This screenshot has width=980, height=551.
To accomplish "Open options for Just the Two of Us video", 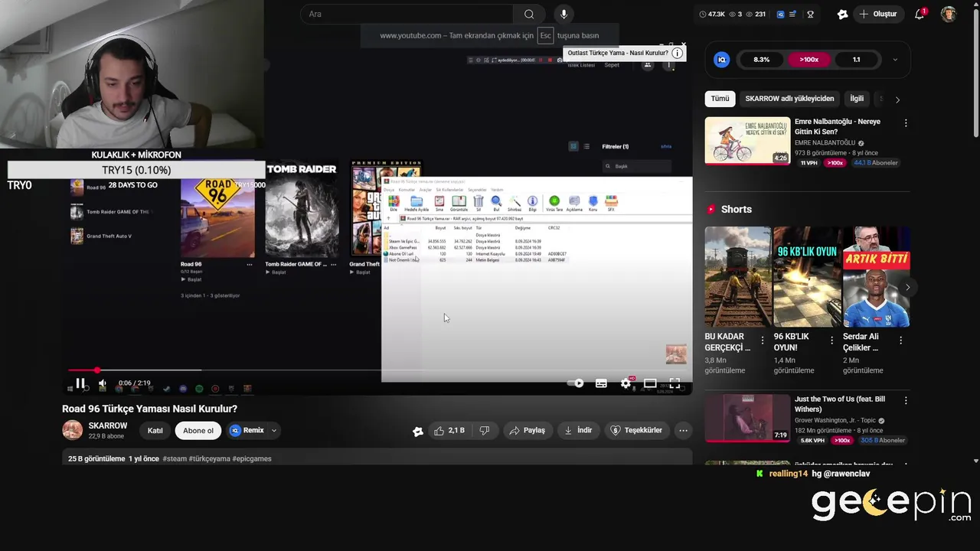I will click(906, 400).
